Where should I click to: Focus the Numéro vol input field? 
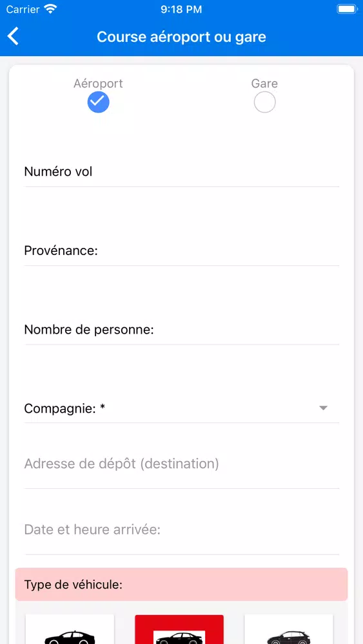coord(182,172)
